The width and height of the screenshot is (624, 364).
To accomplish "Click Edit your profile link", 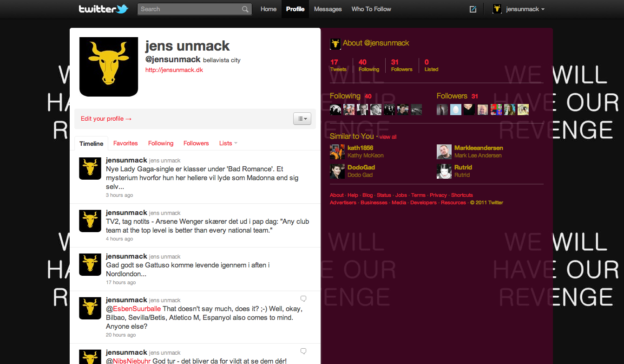I will pos(106,119).
